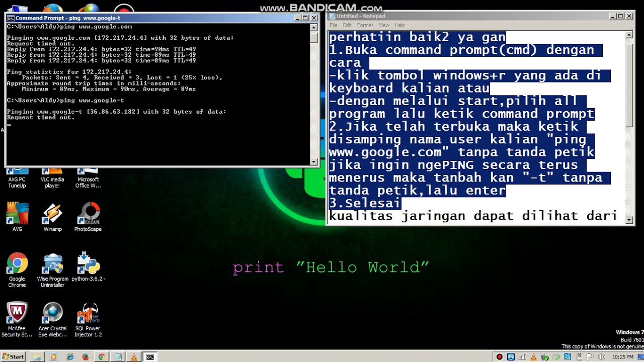644x362 pixels.
Task: Click the Windows Explorer taskbar icon
Action: point(37,357)
